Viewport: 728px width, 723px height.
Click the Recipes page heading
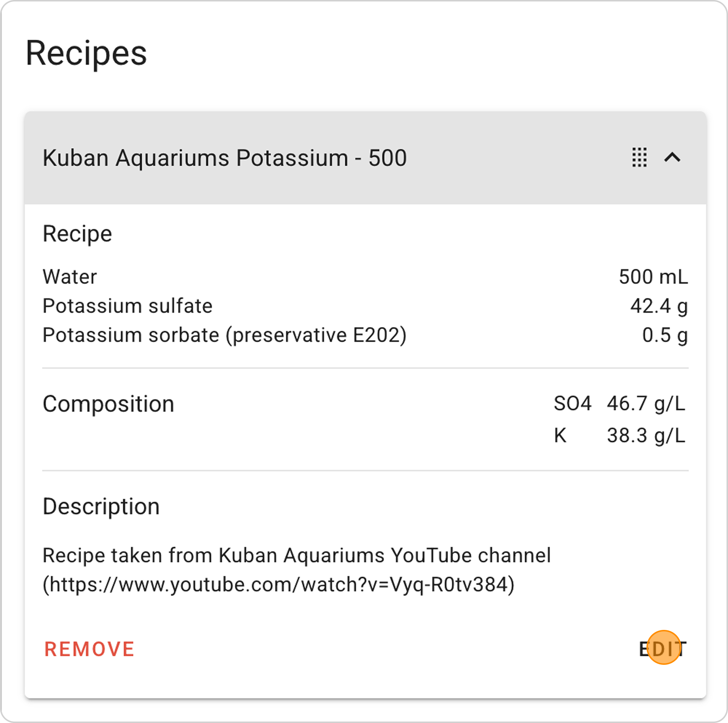[86, 53]
